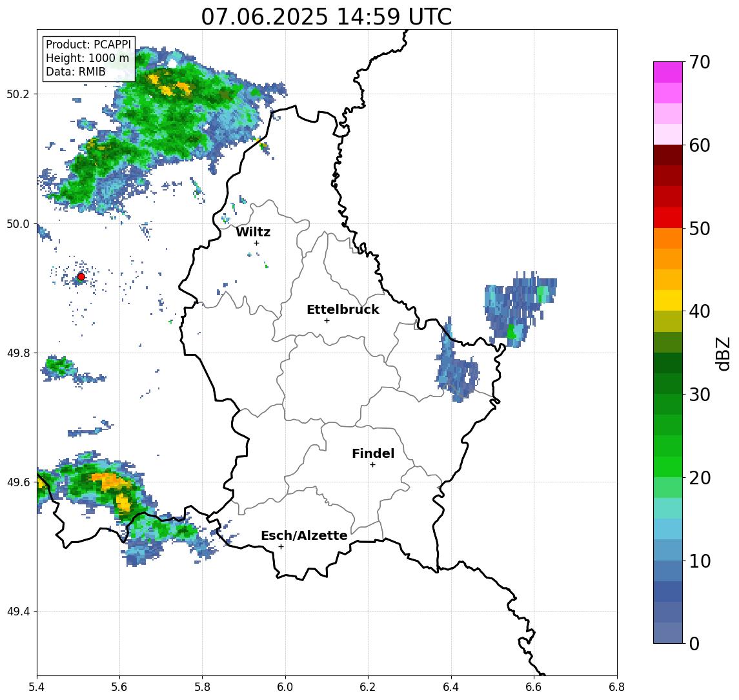Pick the dark red colorbar swatch below 60
This screenshot has width=739, height=700.
pos(668,155)
